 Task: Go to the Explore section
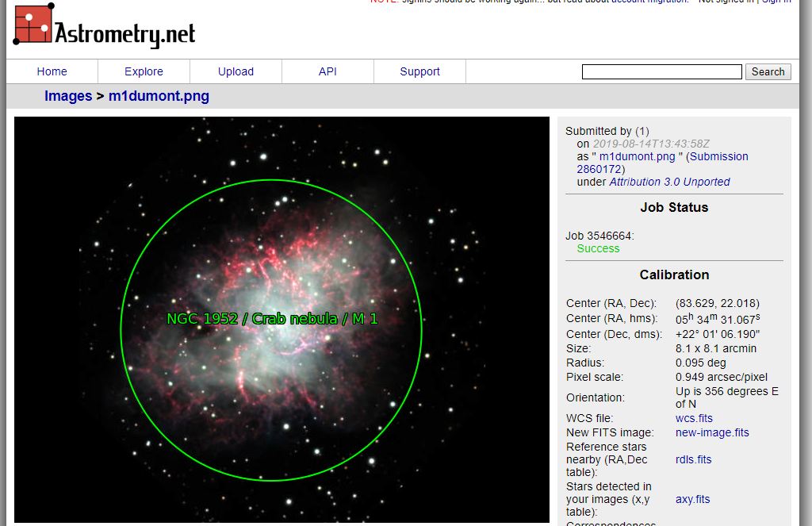click(x=144, y=71)
